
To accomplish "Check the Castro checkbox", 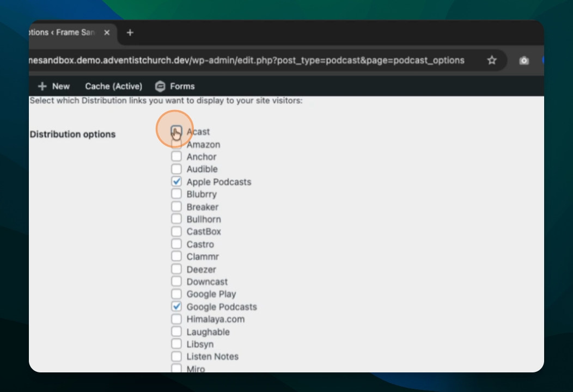I will [x=176, y=244].
